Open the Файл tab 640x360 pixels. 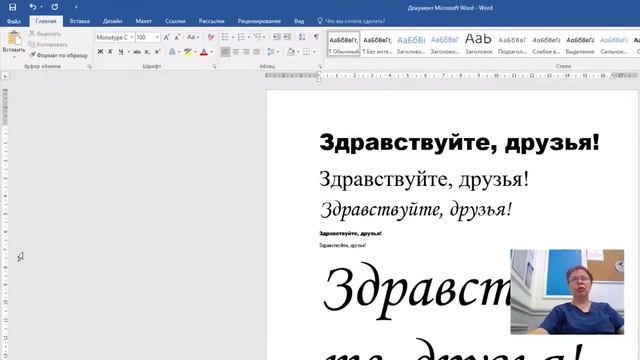(14, 21)
